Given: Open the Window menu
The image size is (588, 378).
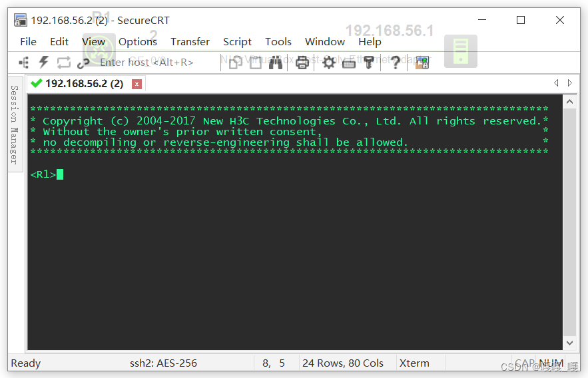Looking at the screenshot, I should [x=325, y=41].
